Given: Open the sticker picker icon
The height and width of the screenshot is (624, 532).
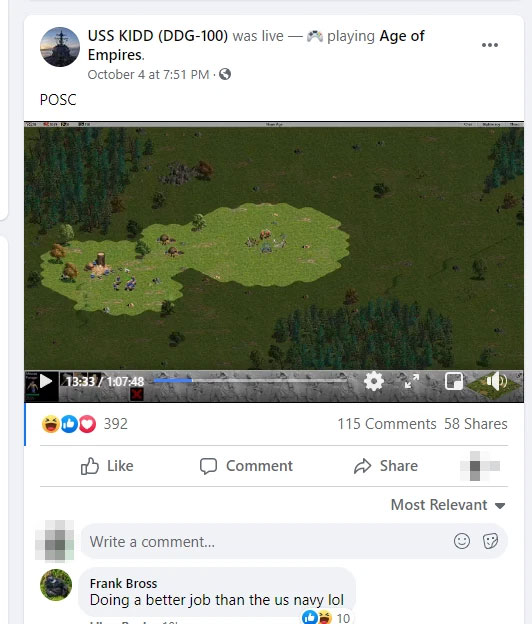Looking at the screenshot, I should [x=490, y=541].
